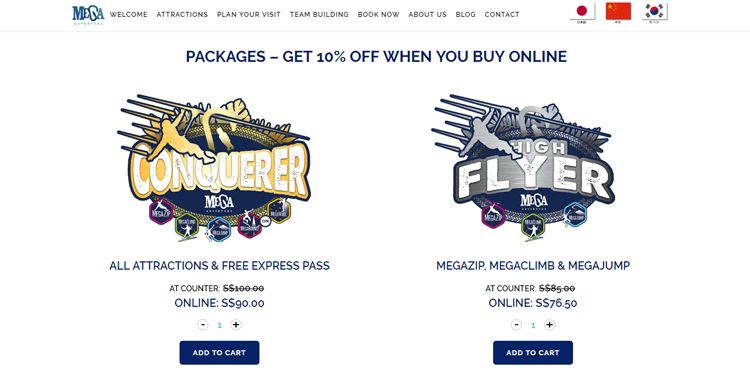The height and width of the screenshot is (383, 750).
Task: Select the Chinese flag language icon
Action: [618, 12]
